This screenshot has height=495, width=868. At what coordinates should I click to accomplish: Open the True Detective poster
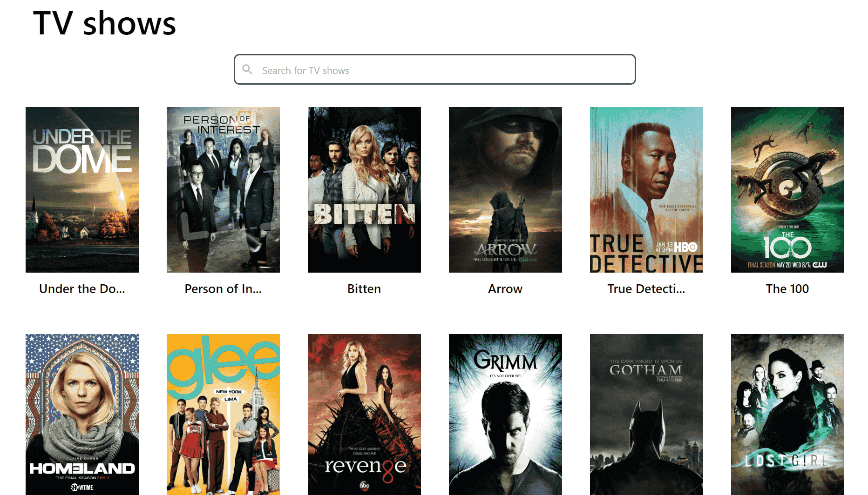[x=646, y=190]
